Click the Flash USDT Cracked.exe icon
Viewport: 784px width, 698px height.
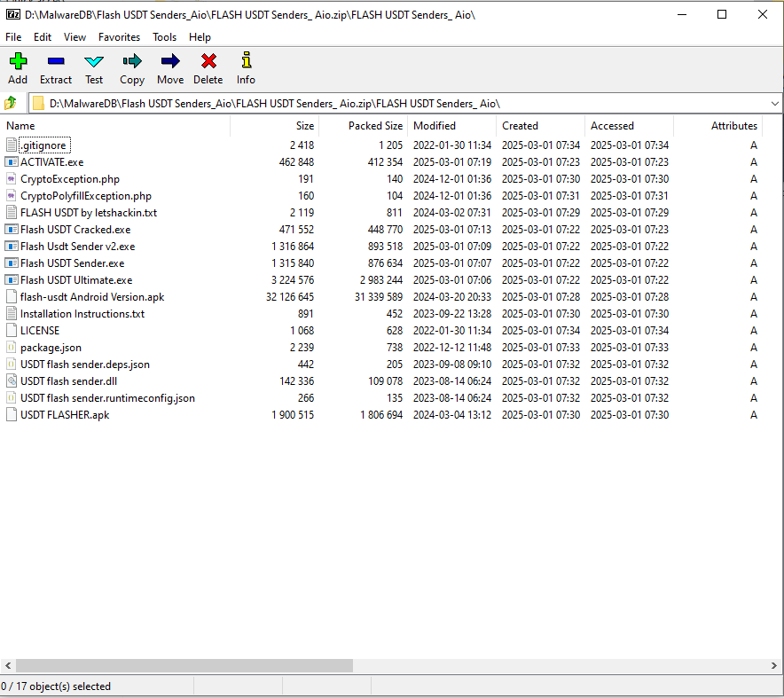(x=11, y=230)
